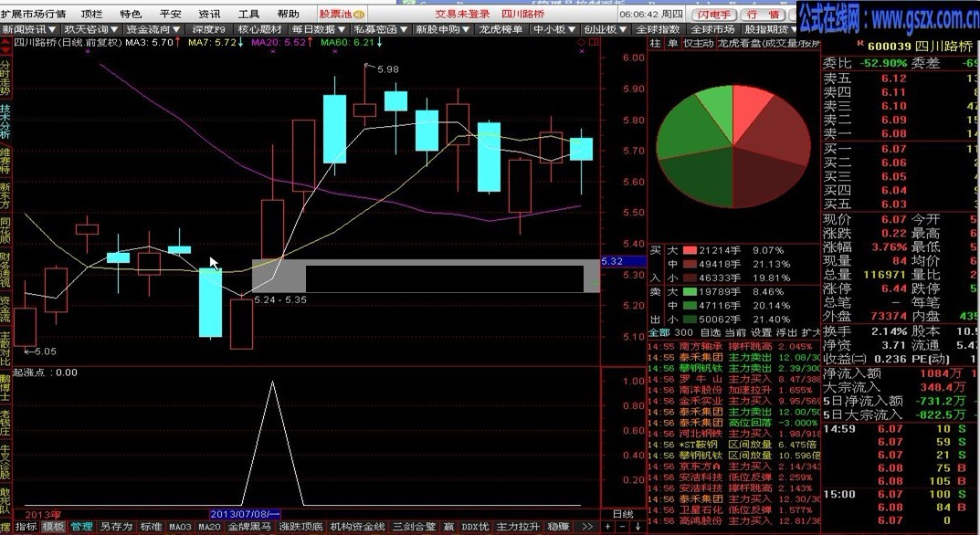Click the 深度F9 toolbar button
The image size is (980, 535).
pos(208,28)
